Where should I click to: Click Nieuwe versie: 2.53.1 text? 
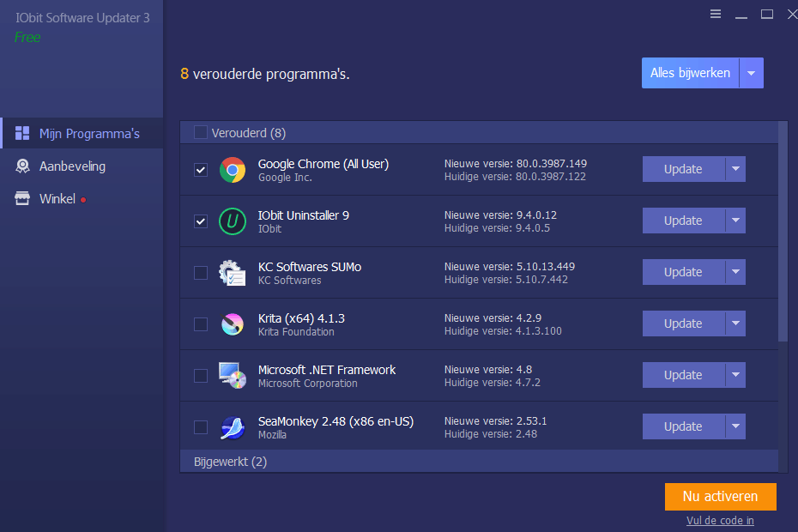click(496, 421)
